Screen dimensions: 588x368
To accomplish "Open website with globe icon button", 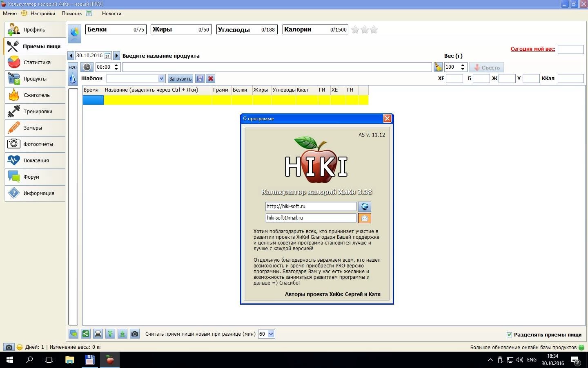I will [x=365, y=206].
